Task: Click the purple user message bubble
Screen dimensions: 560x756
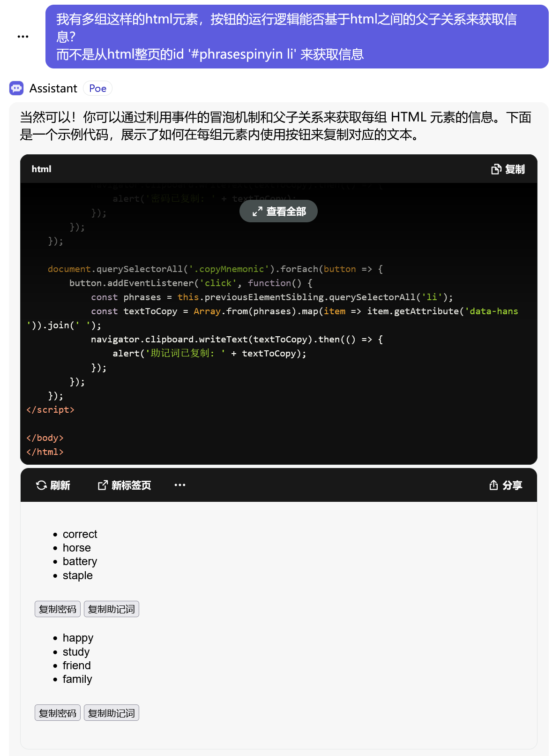Action: click(x=297, y=37)
